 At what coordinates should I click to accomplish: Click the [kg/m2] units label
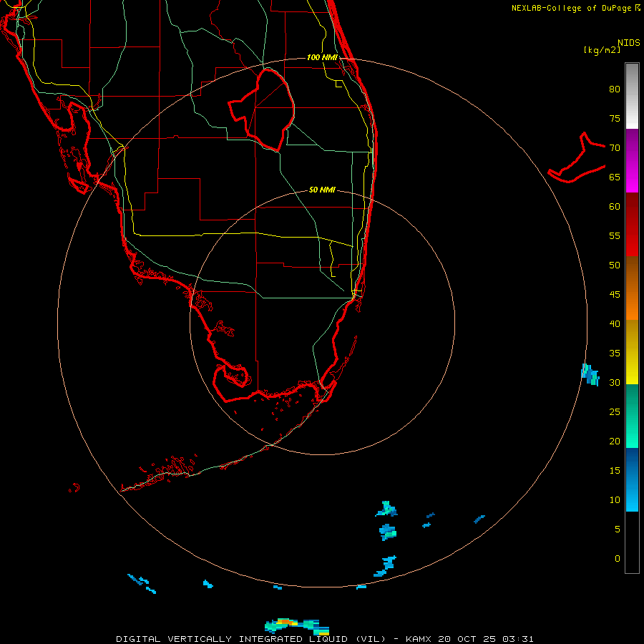click(602, 50)
